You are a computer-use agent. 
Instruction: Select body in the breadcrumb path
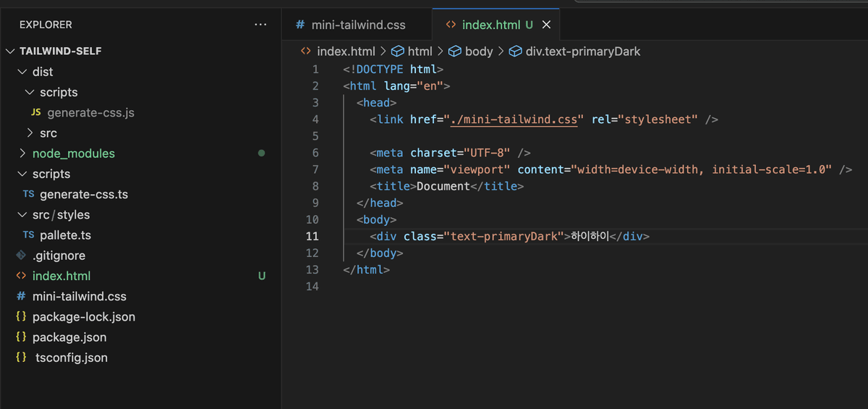(x=478, y=51)
